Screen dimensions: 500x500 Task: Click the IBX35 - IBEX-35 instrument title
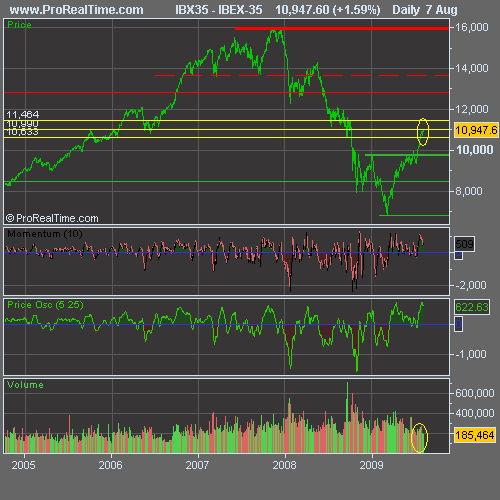pyautogui.click(x=219, y=10)
